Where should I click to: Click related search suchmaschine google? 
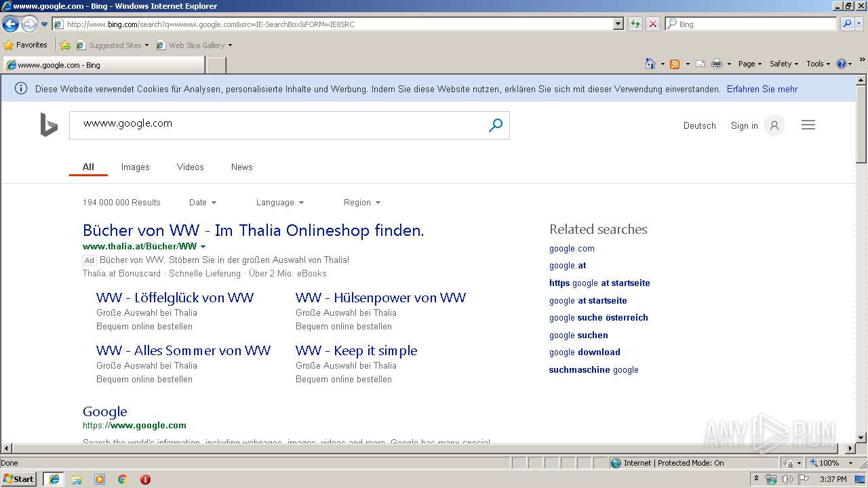594,370
